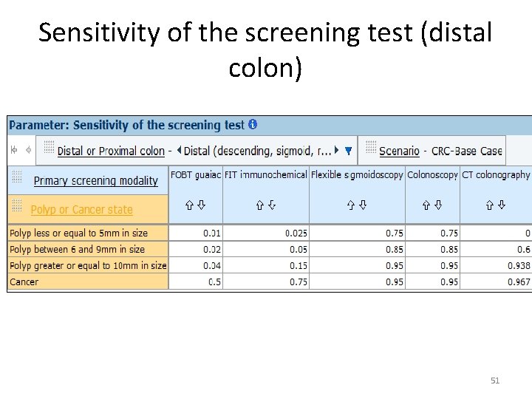532x399 pixels.
Task: Click sort arrows under FIT immunochemical column
Action: pos(265,205)
